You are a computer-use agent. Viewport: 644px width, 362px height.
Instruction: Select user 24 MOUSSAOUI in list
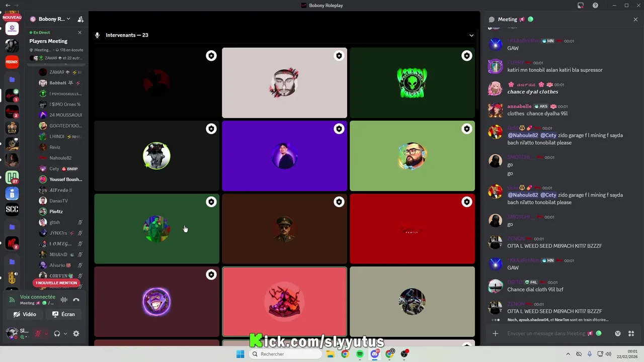[x=60, y=115]
